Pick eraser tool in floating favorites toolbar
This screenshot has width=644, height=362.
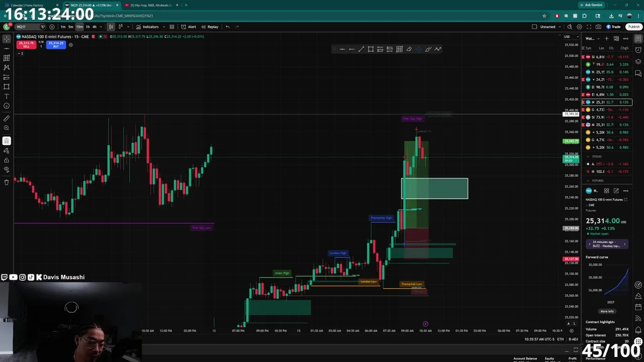click(409, 49)
